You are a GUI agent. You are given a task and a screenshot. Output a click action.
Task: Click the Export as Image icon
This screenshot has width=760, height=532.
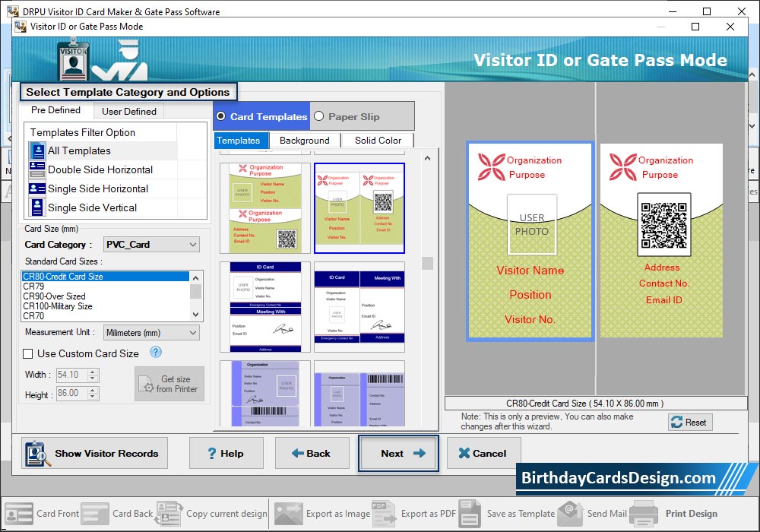click(x=288, y=513)
